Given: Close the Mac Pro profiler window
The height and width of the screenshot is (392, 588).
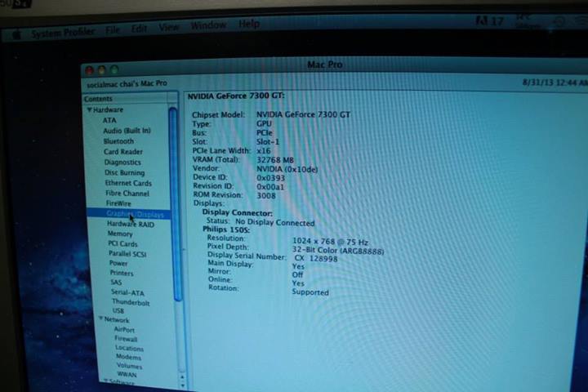Looking at the screenshot, I should [90, 70].
